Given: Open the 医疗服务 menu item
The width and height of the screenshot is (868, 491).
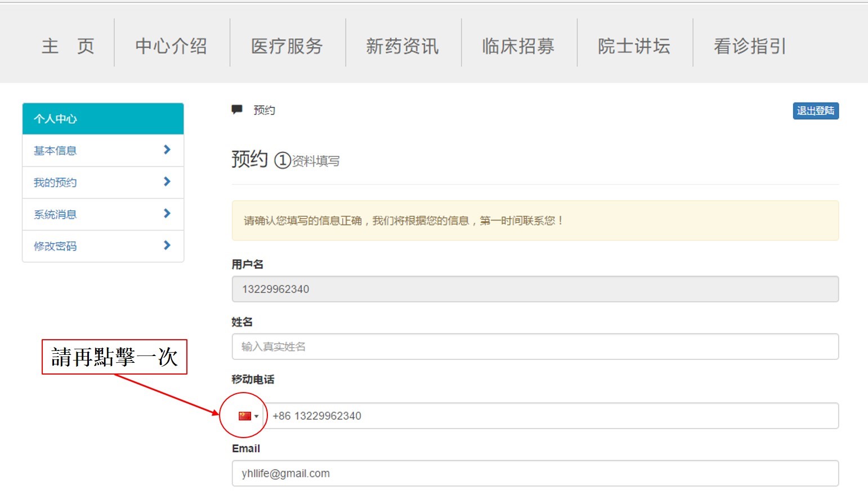Looking at the screenshot, I should [x=287, y=46].
